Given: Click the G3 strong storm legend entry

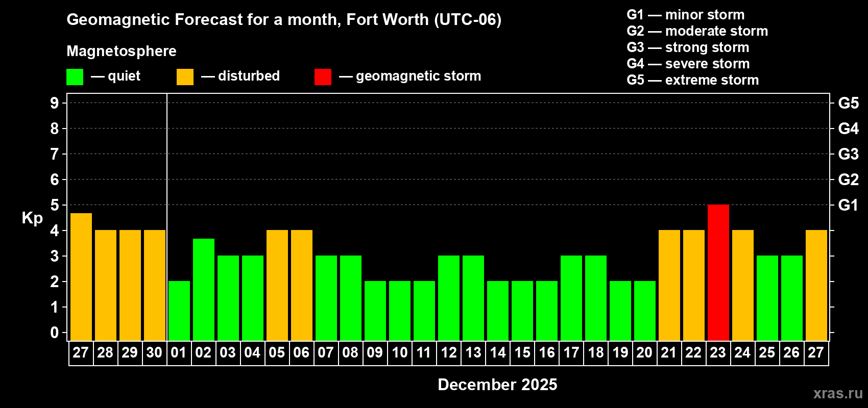Looking at the screenshot, I should pyautogui.click(x=688, y=47).
